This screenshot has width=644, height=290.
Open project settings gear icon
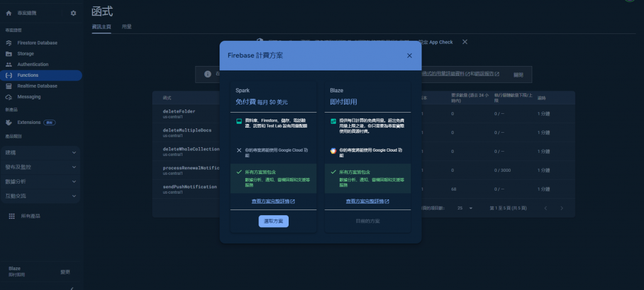click(x=73, y=13)
